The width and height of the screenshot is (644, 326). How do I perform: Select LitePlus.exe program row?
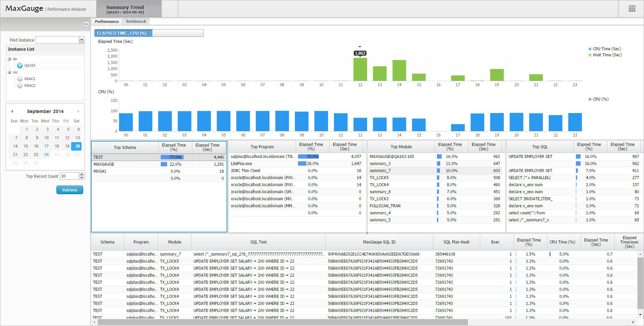tap(296, 163)
